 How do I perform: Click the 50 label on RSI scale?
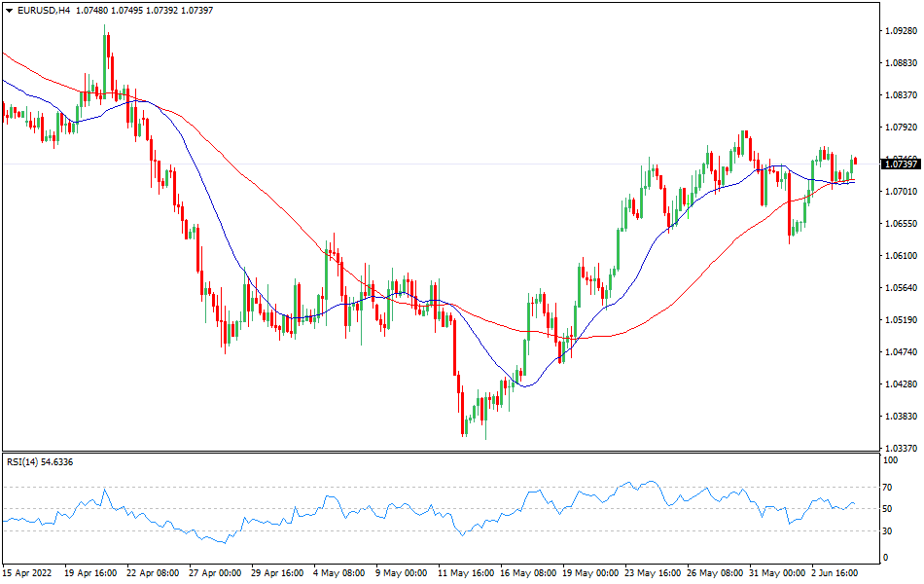(887, 508)
